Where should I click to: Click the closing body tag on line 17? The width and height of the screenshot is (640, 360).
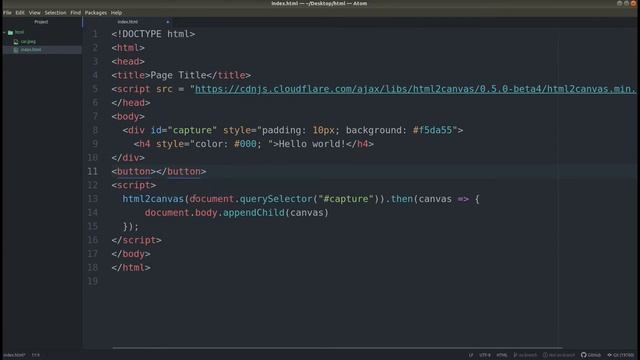(131, 254)
